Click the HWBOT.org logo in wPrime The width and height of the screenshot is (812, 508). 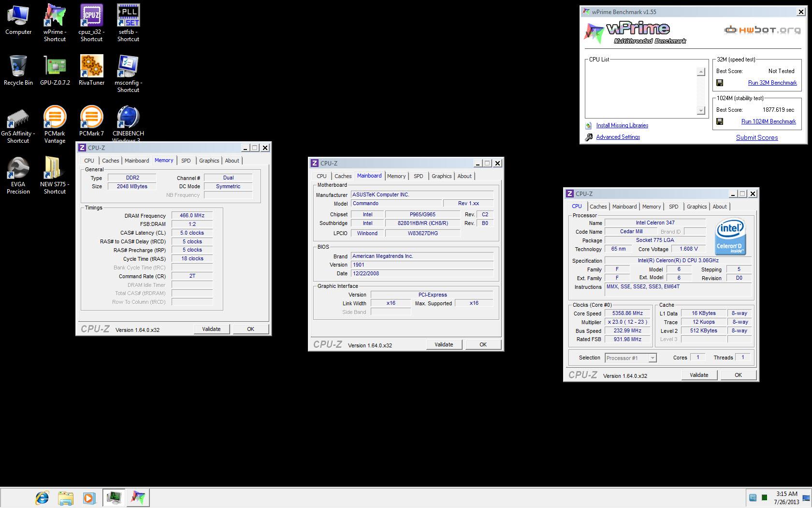click(762, 30)
